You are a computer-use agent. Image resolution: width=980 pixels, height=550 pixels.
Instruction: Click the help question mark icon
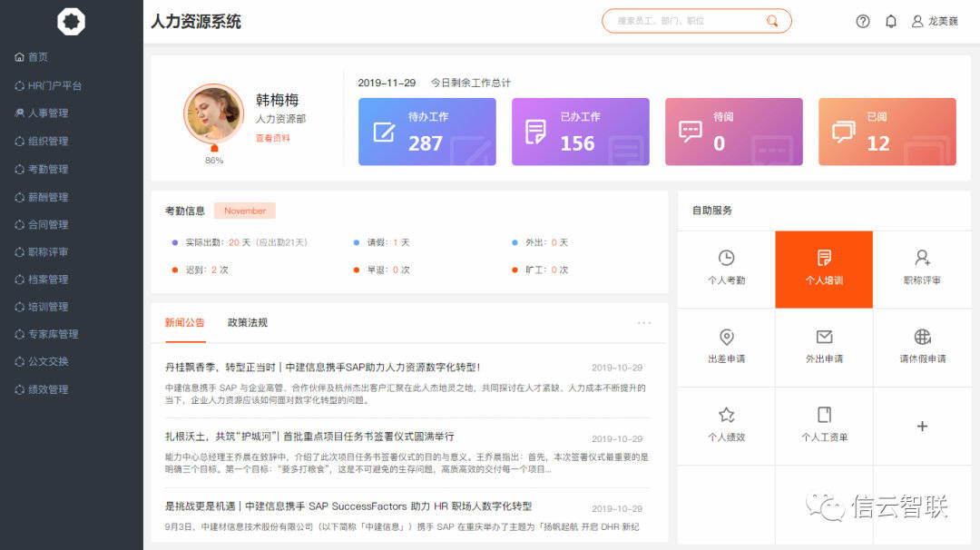[862, 21]
